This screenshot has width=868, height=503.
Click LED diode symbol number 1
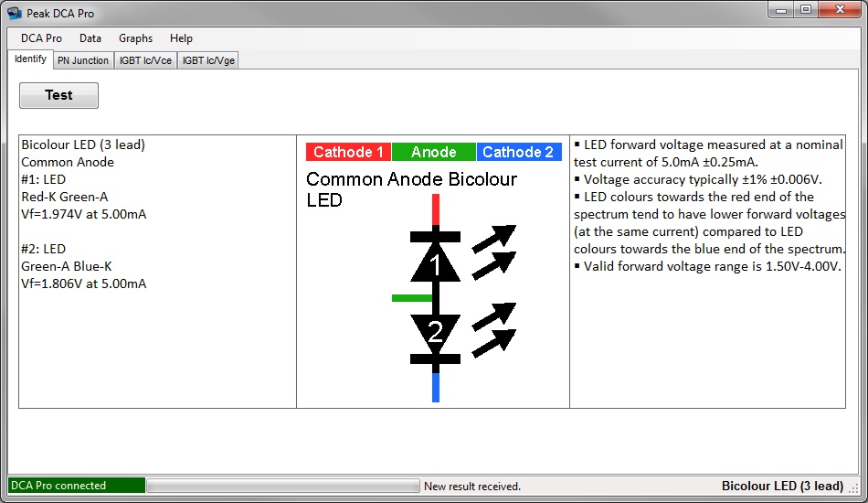click(435, 258)
